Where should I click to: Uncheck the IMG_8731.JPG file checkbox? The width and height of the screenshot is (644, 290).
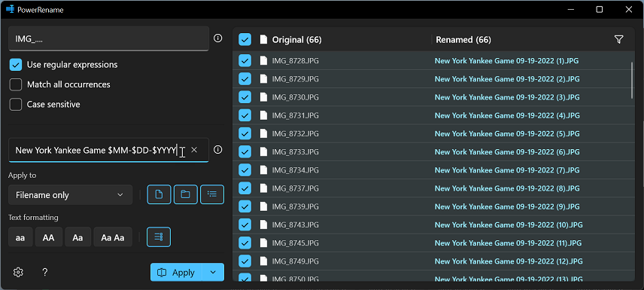click(245, 115)
